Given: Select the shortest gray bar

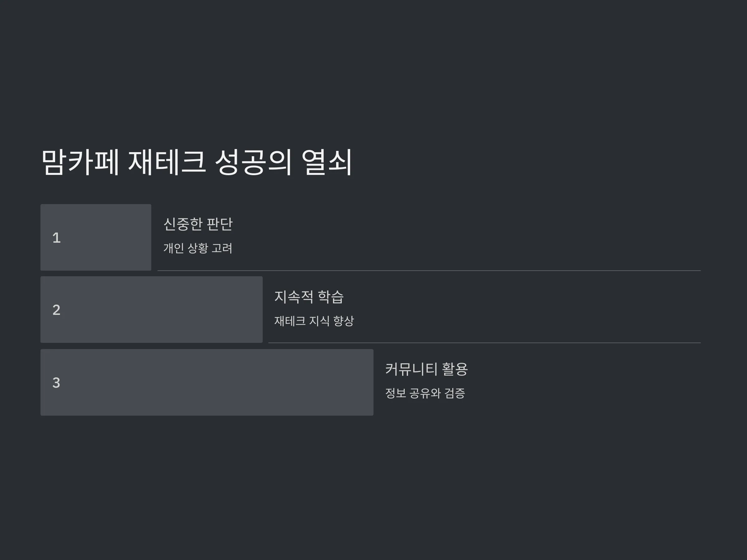Looking at the screenshot, I should pos(96,237).
